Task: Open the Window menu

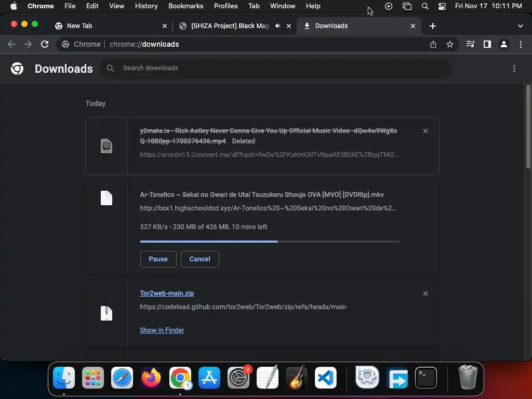Action: coord(283,6)
